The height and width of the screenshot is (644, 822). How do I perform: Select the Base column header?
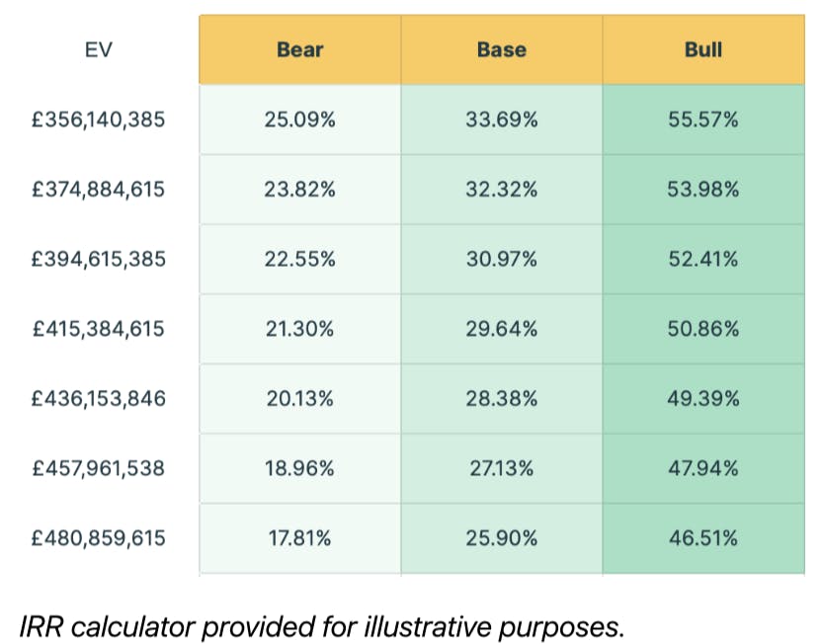(x=501, y=49)
